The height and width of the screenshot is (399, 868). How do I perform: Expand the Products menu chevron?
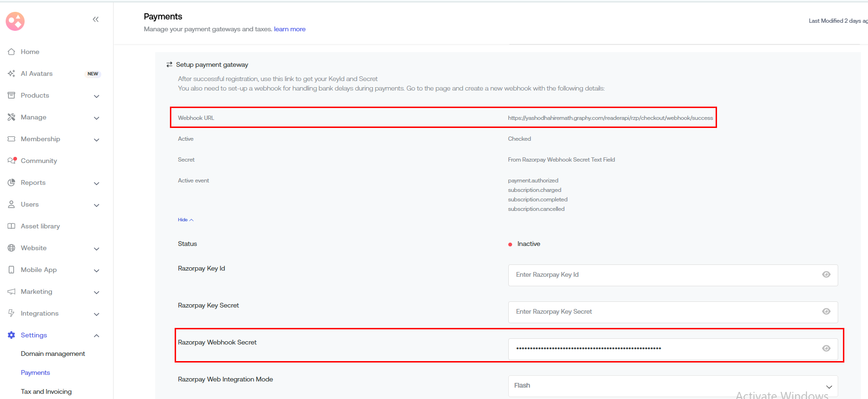tap(97, 96)
